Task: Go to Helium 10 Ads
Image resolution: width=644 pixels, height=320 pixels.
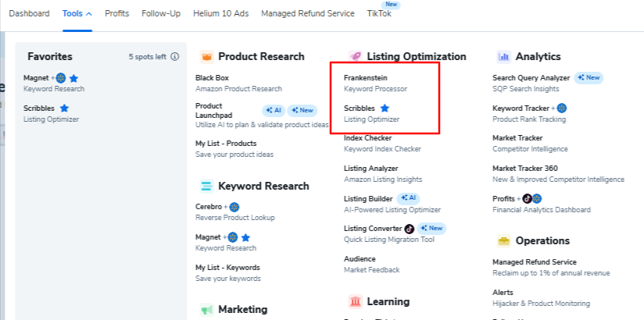Action: click(x=221, y=13)
